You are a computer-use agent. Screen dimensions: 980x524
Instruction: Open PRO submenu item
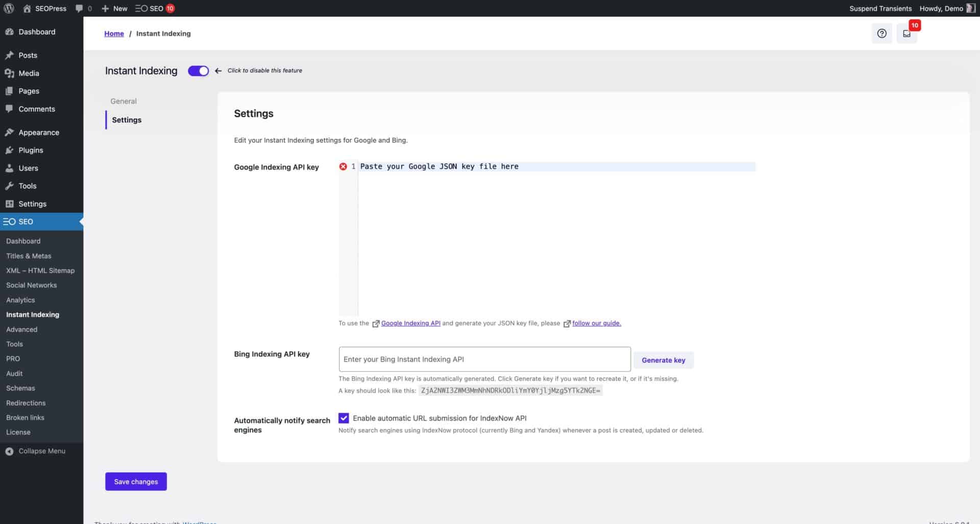13,359
